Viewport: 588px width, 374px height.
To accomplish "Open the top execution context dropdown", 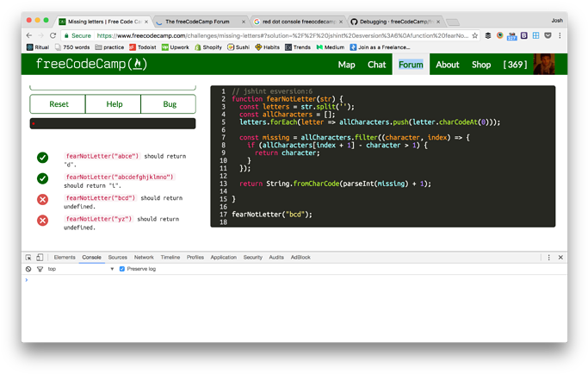I will [x=81, y=269].
